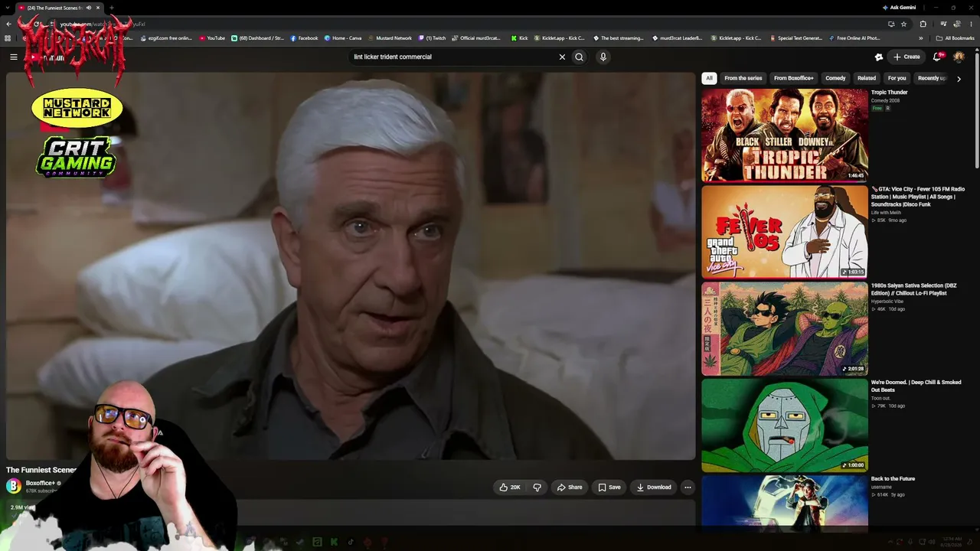Filter suggestions by Comedy chip
The height and width of the screenshot is (551, 980).
[x=835, y=78]
